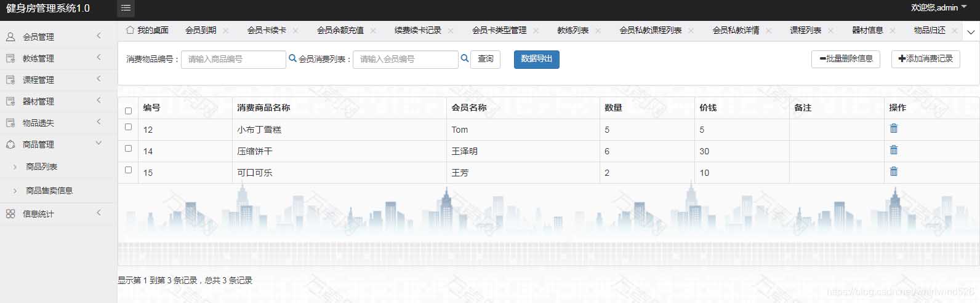The height and width of the screenshot is (303, 980).
Task: Toggle the hamburger sidebar menu icon
Action: (126, 8)
